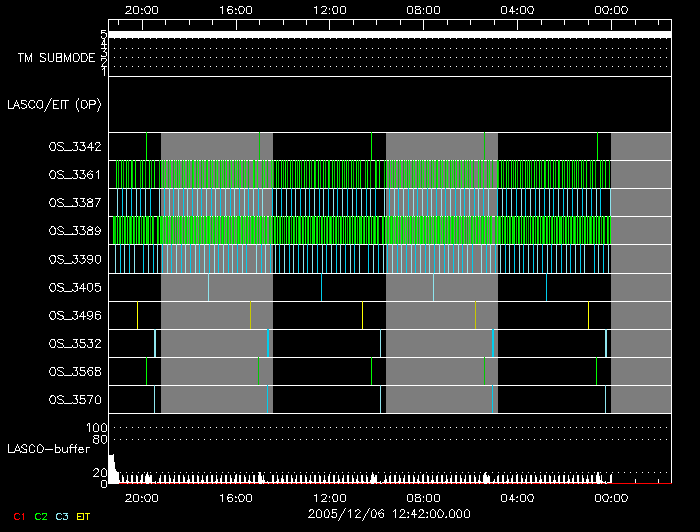
Task: Click the TM SUBMODE label
Action: point(56,58)
